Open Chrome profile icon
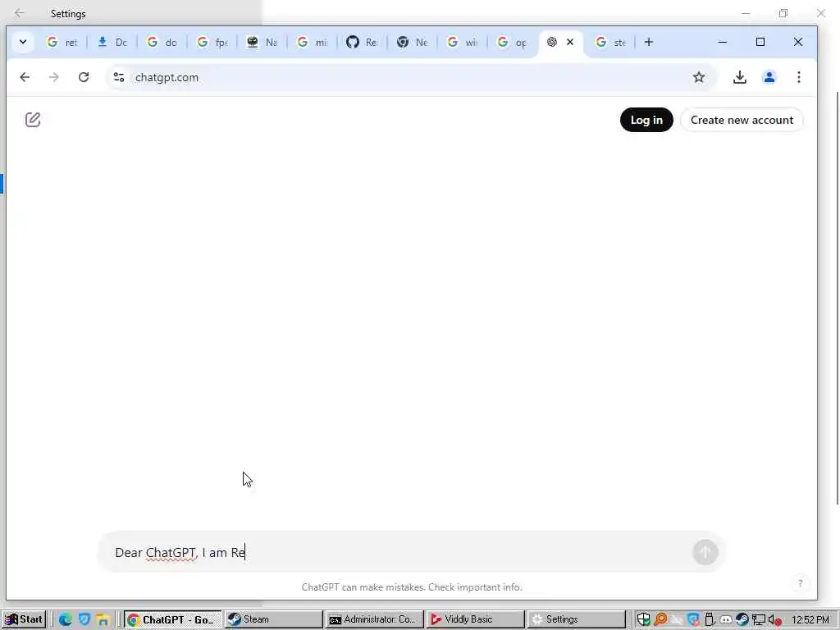 click(x=769, y=77)
